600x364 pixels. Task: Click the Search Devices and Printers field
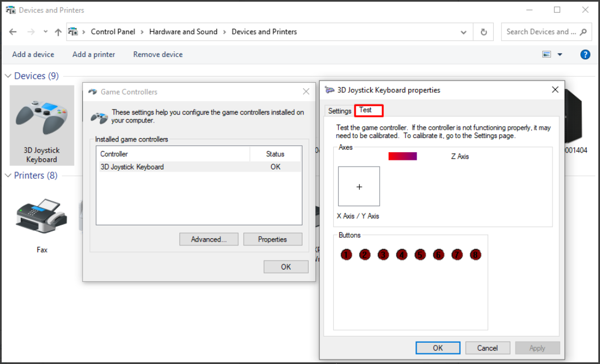point(541,32)
